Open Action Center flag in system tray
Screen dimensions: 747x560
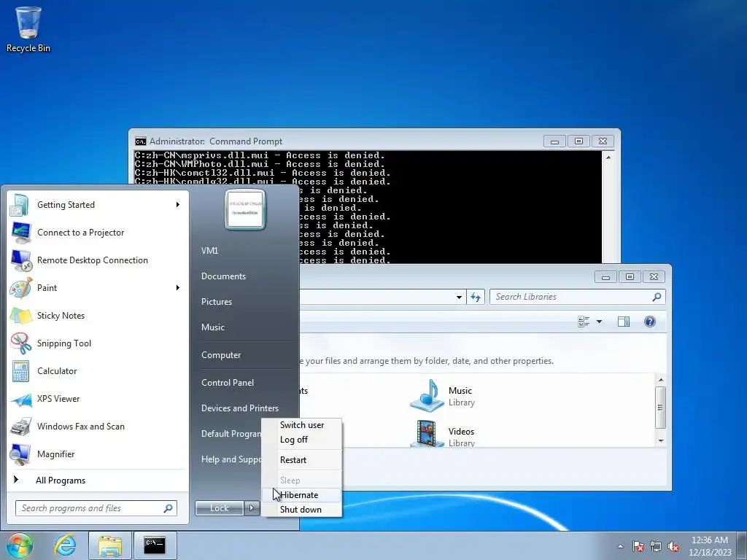(x=638, y=546)
